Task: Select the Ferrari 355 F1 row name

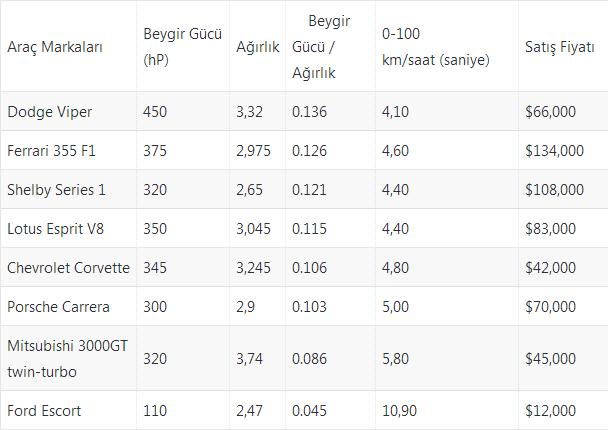Action: pos(51,150)
